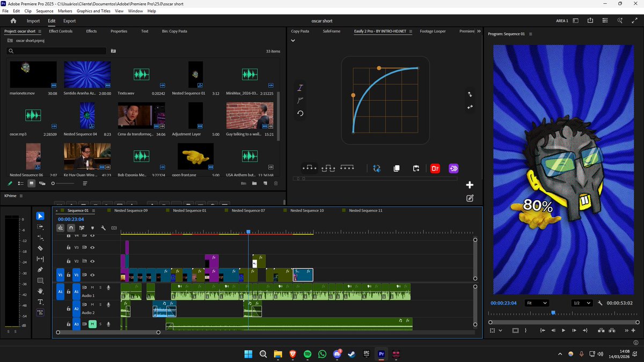Viewport: 644px width, 362px height.
Task: Click the Easify reset curve icon
Action: click(301, 113)
